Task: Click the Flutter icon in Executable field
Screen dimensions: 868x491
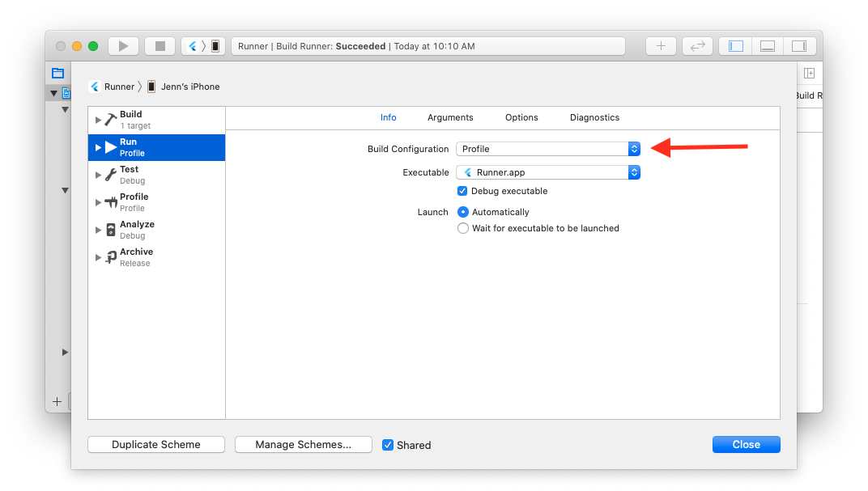Action: pyautogui.click(x=468, y=172)
